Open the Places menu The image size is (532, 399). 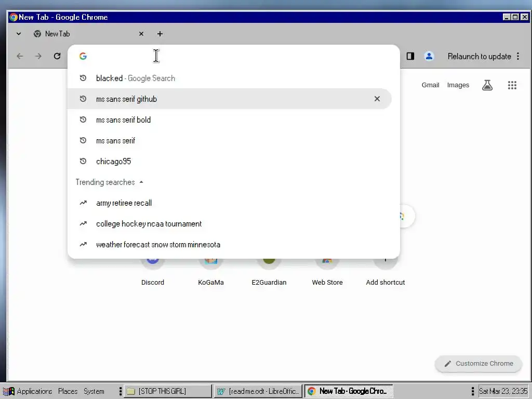coord(68,391)
